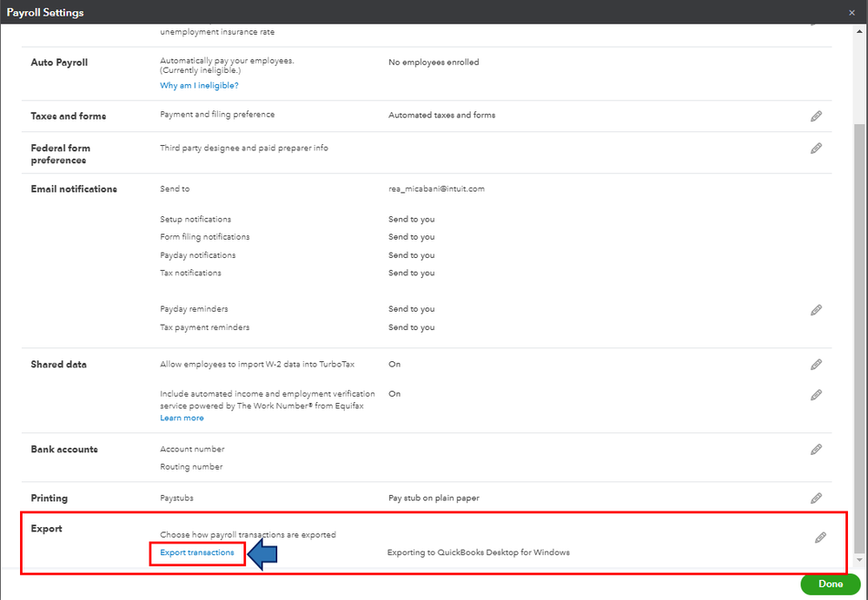Click the Export transactions link
The height and width of the screenshot is (600, 868).
pyautogui.click(x=197, y=552)
